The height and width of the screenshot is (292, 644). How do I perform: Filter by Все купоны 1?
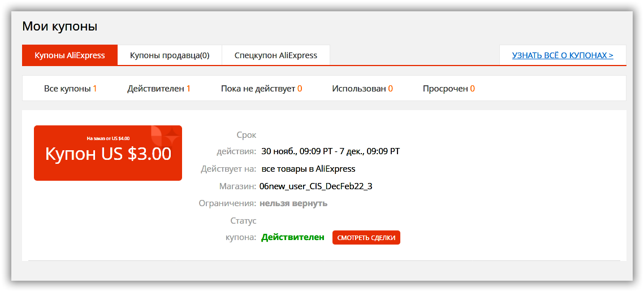(70, 88)
